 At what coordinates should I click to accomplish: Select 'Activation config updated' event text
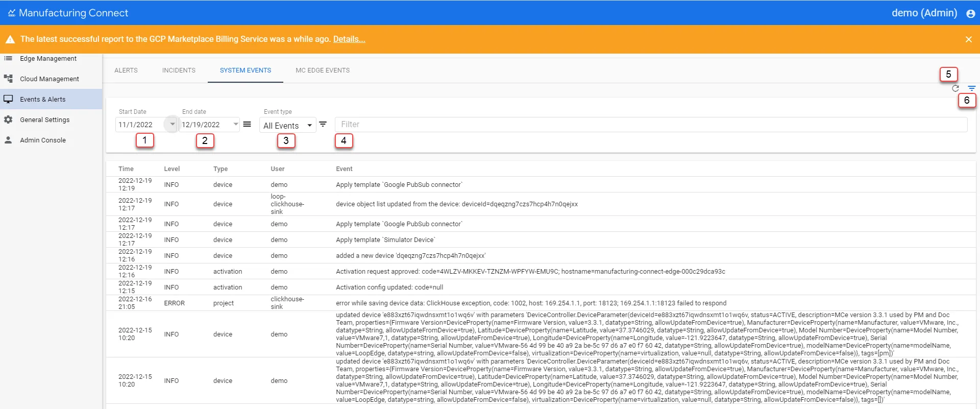click(x=389, y=287)
